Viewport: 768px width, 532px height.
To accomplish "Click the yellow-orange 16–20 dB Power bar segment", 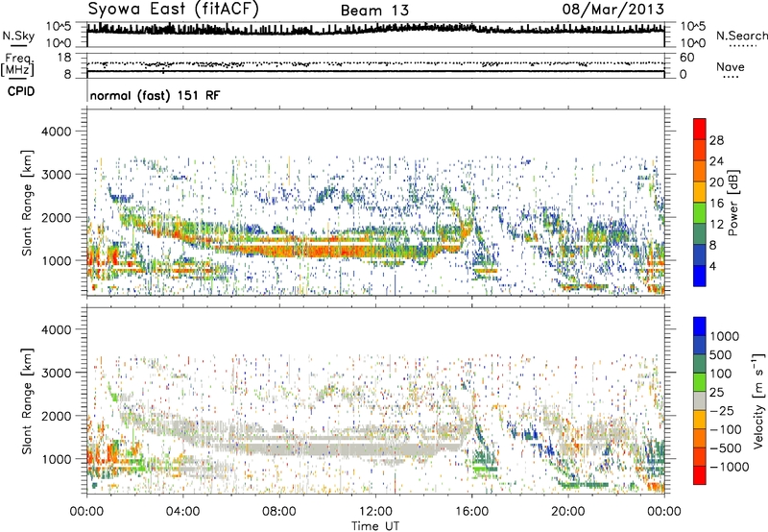I will click(700, 191).
